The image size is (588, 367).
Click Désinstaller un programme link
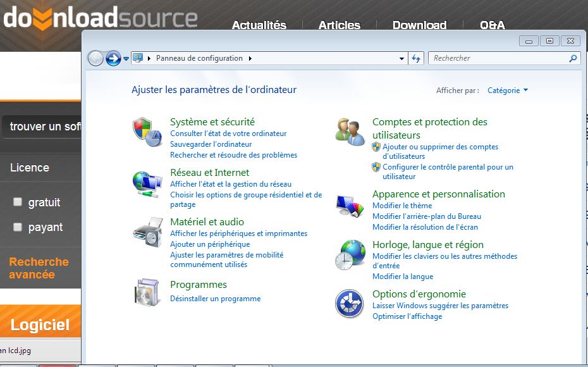coord(215,299)
